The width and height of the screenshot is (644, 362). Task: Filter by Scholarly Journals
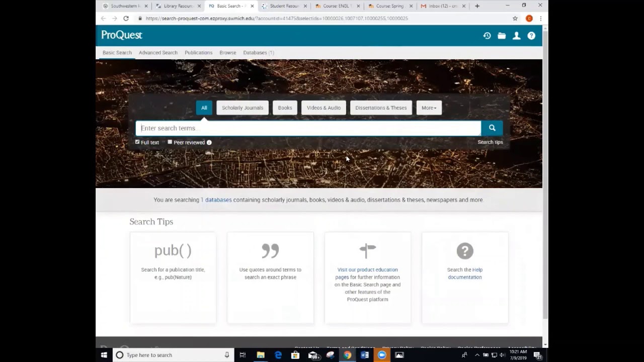pos(243,108)
